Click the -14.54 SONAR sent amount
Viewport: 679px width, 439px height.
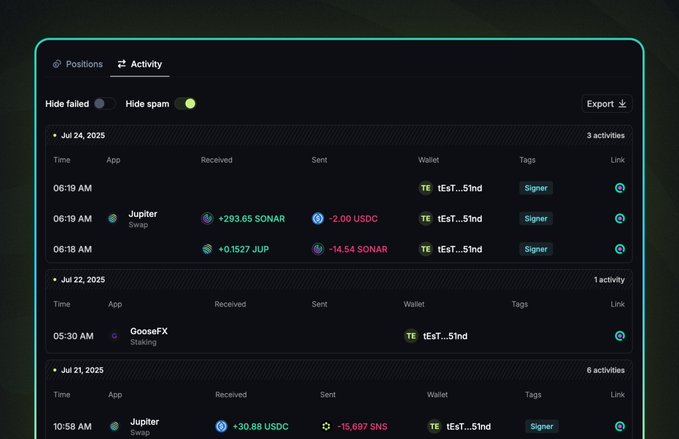tap(358, 249)
